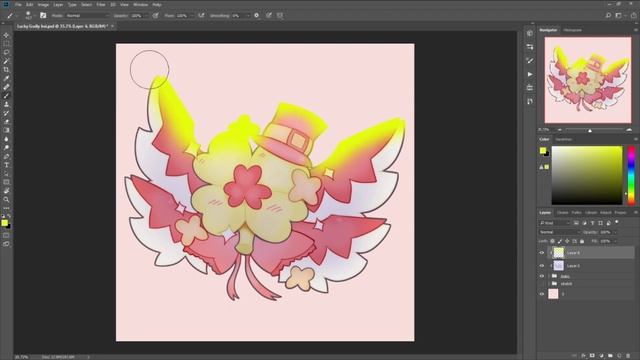
Task: Open Flow value dropdown
Action: click(x=191, y=16)
